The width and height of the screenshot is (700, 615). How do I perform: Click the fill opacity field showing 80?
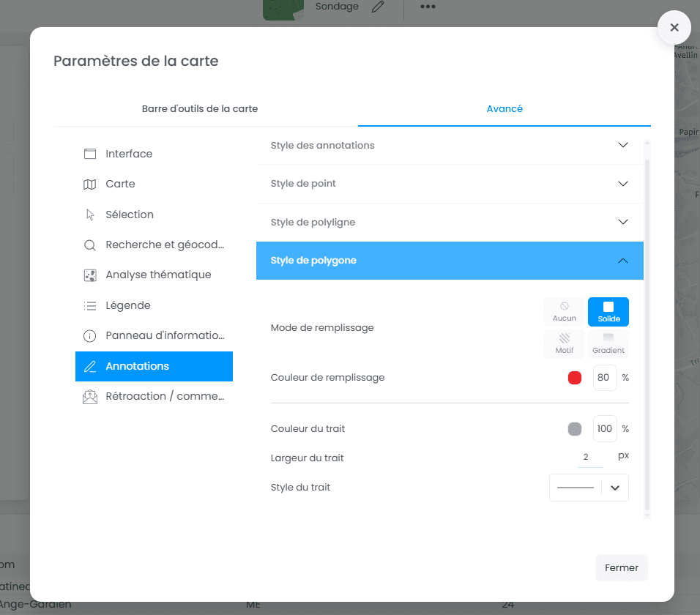605,378
